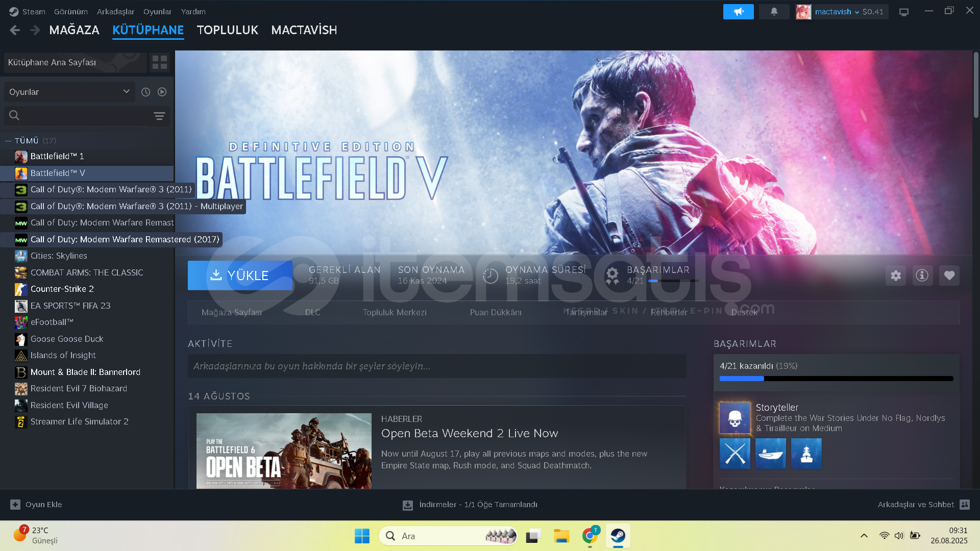Go back with the left arrow
Screen dimensions: 980x551
pos(15,30)
